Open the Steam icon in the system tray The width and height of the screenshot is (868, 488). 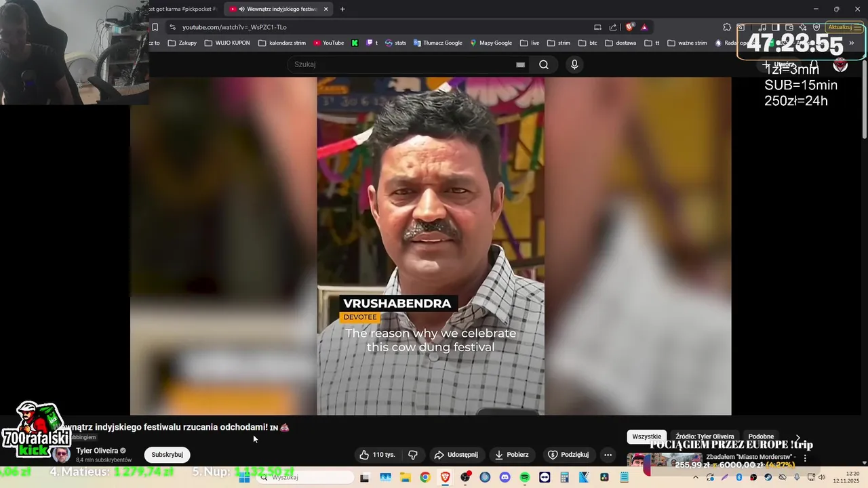coord(768,477)
